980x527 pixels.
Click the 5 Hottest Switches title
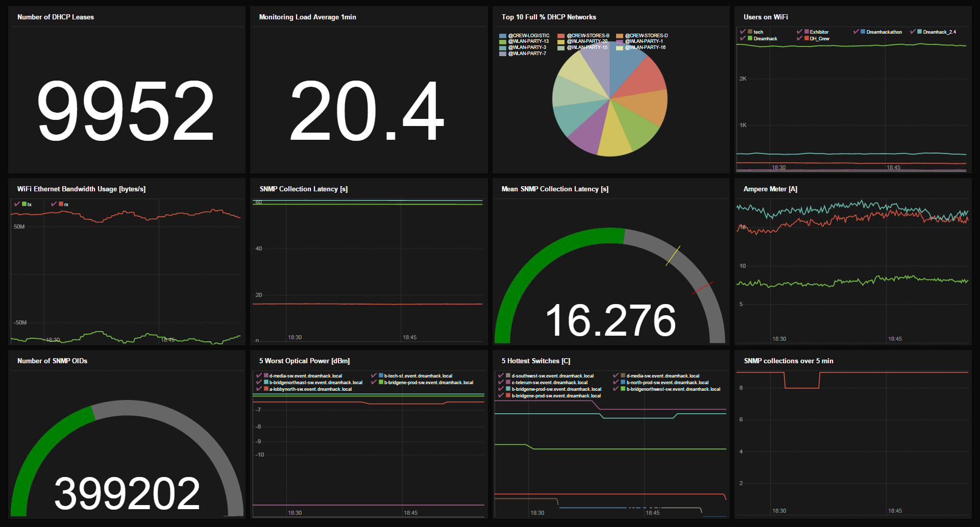(536, 361)
